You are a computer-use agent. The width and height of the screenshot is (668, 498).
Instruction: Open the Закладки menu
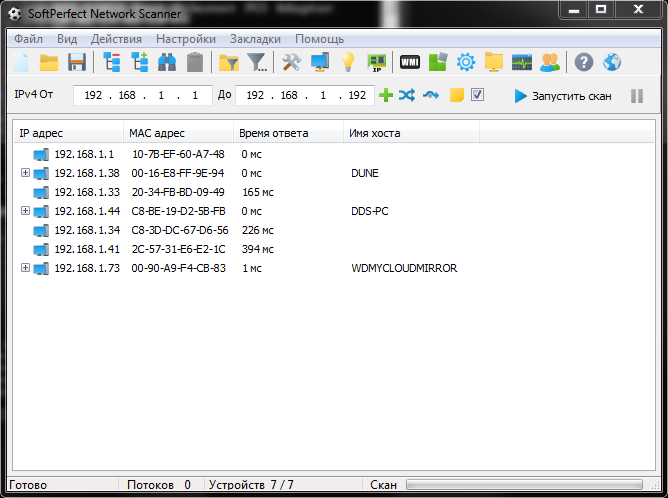[x=255, y=38]
